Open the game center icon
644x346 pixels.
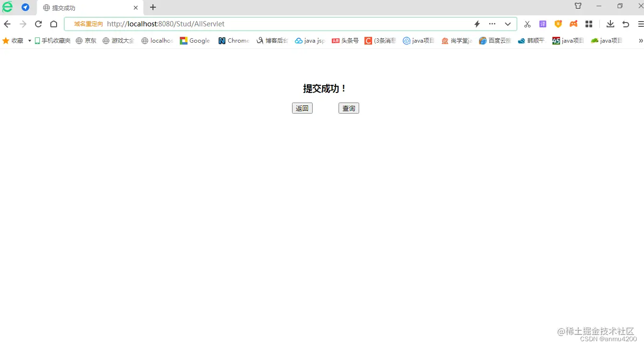pos(574,23)
